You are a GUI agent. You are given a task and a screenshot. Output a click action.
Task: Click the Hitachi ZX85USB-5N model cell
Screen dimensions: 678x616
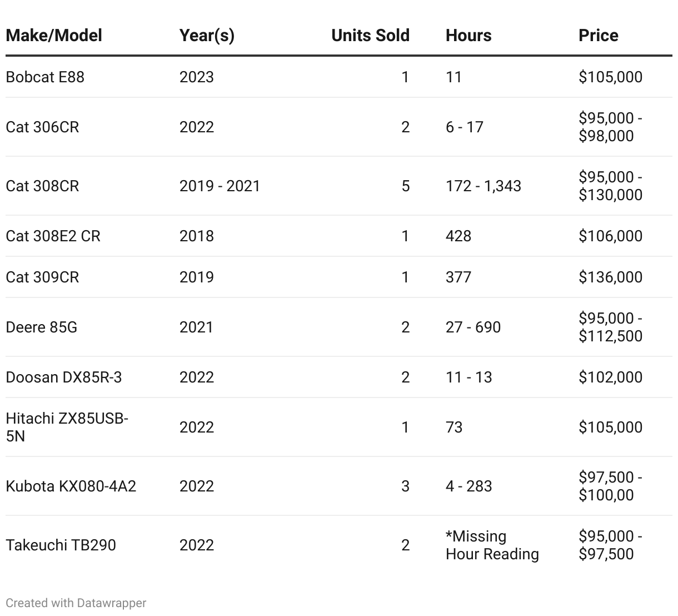(x=67, y=427)
